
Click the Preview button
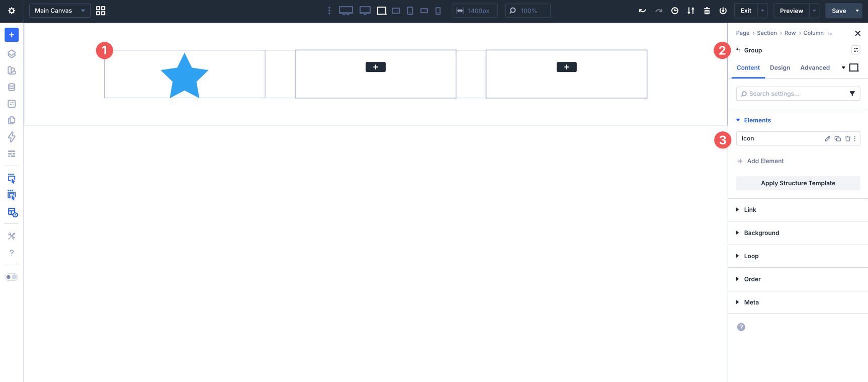click(792, 11)
